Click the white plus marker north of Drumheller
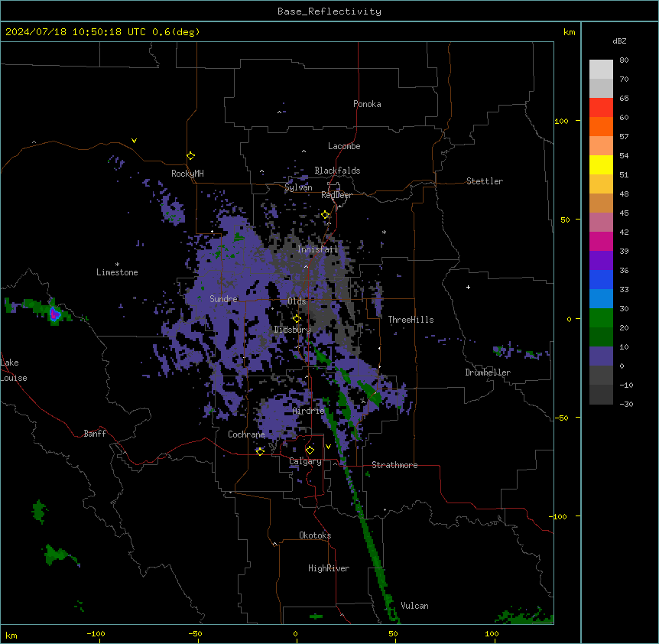659x644 pixels. click(468, 287)
